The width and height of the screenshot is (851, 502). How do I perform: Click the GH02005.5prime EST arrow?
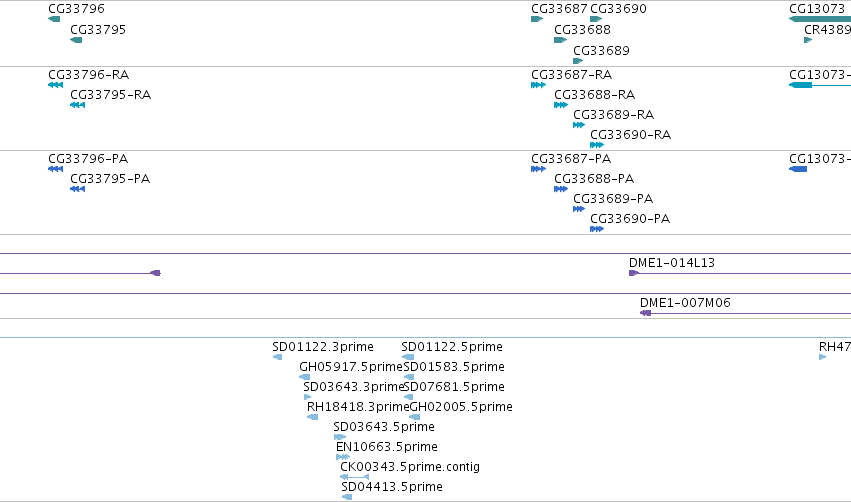(x=415, y=417)
